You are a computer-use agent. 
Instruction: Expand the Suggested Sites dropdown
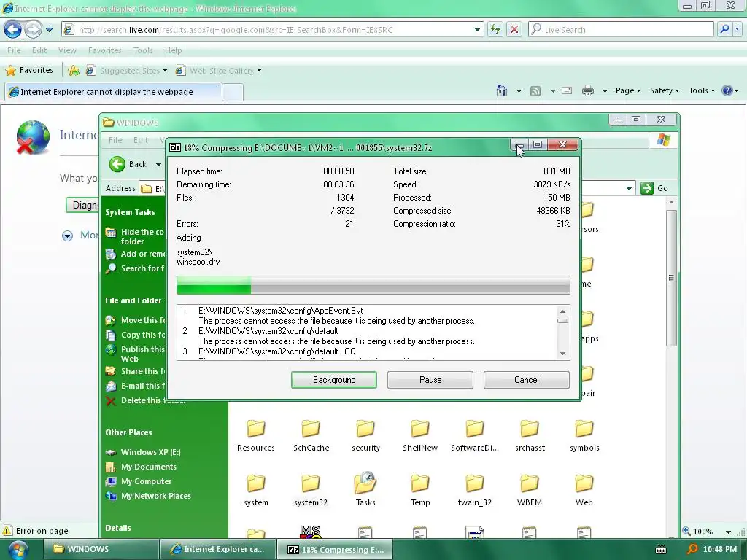coord(165,71)
